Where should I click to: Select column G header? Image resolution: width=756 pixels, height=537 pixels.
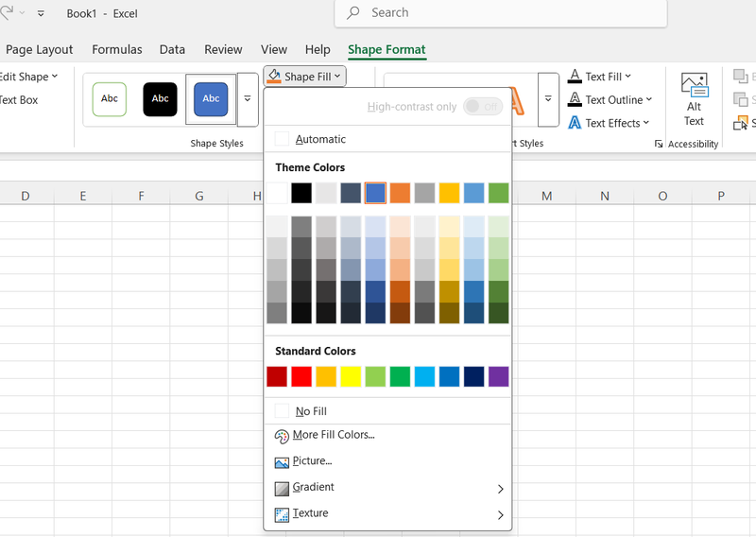[x=199, y=196]
